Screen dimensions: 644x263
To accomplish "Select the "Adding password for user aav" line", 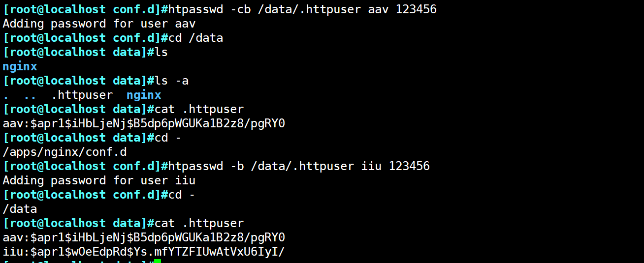I will [x=99, y=24].
